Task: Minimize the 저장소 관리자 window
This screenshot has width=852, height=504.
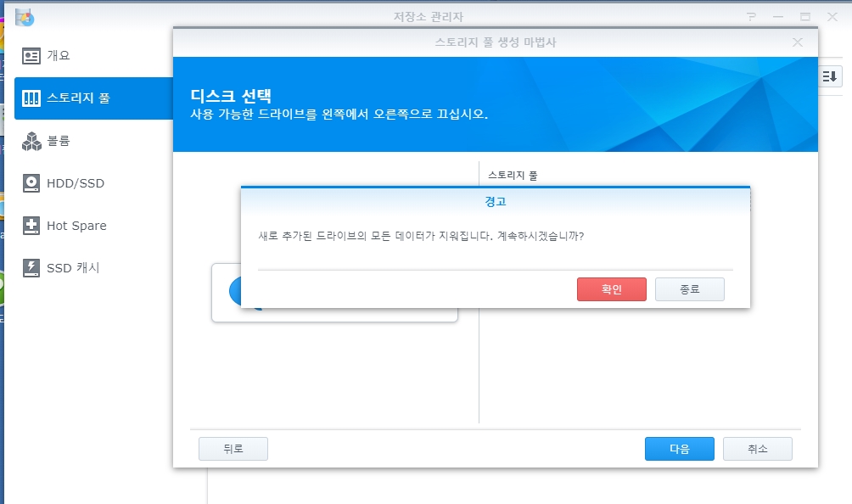Action: click(778, 17)
